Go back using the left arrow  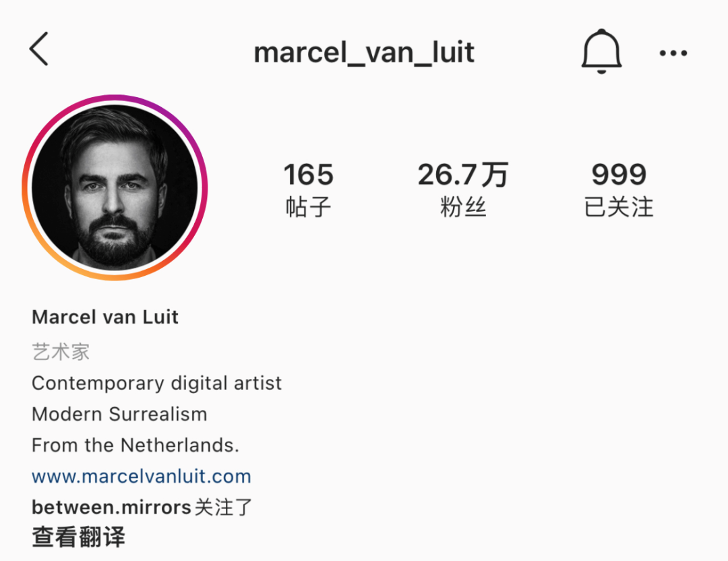(39, 49)
